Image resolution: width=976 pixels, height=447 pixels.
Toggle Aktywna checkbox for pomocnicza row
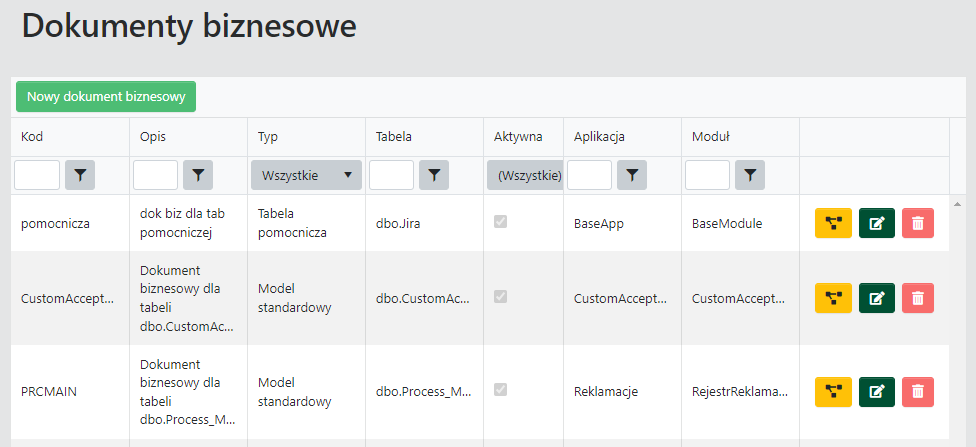[500, 222]
